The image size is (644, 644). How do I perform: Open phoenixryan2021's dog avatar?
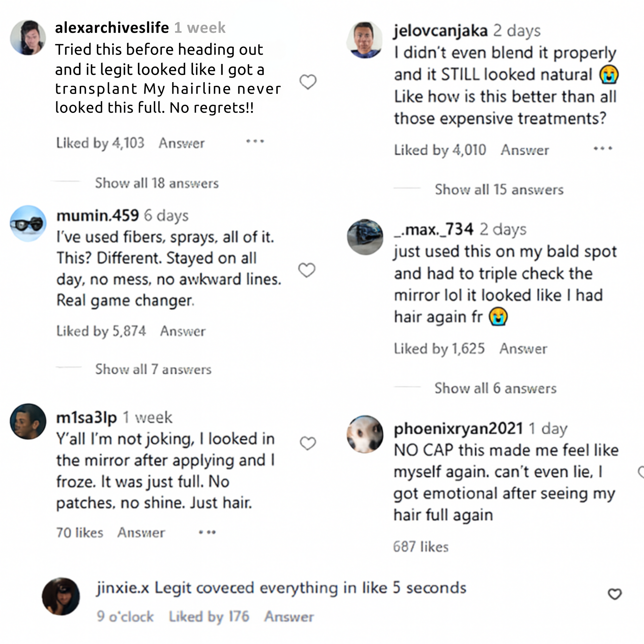tap(365, 434)
